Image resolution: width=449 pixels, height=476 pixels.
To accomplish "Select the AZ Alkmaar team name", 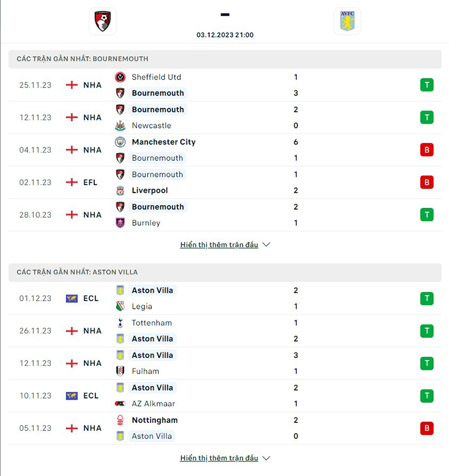I will pos(153,404).
